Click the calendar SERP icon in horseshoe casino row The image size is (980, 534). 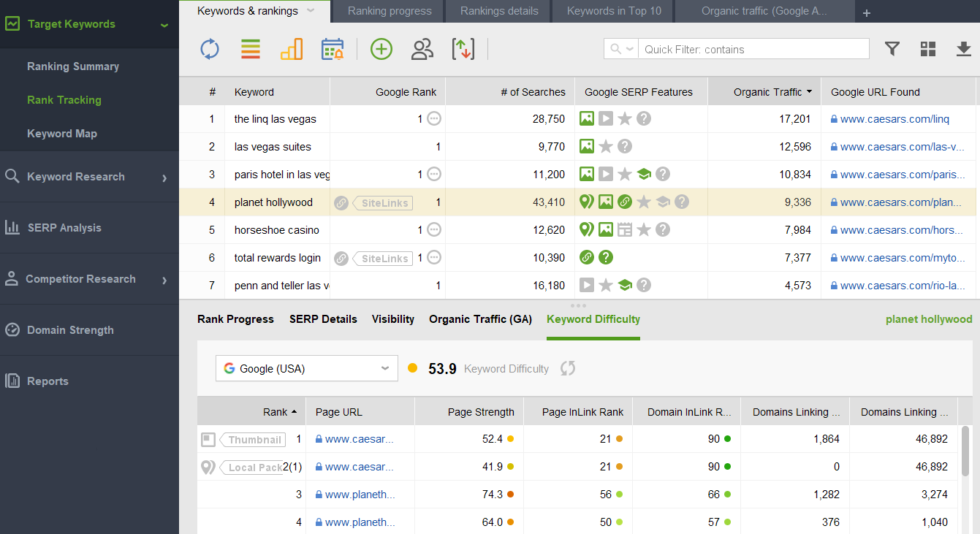[624, 229]
